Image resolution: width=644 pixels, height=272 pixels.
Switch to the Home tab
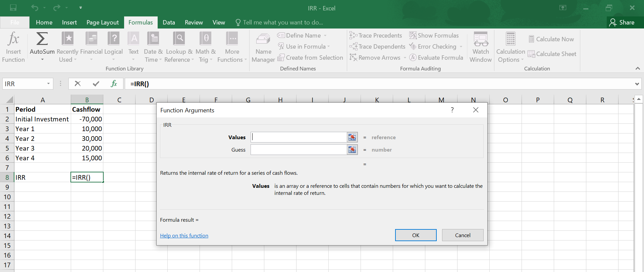pyautogui.click(x=44, y=22)
